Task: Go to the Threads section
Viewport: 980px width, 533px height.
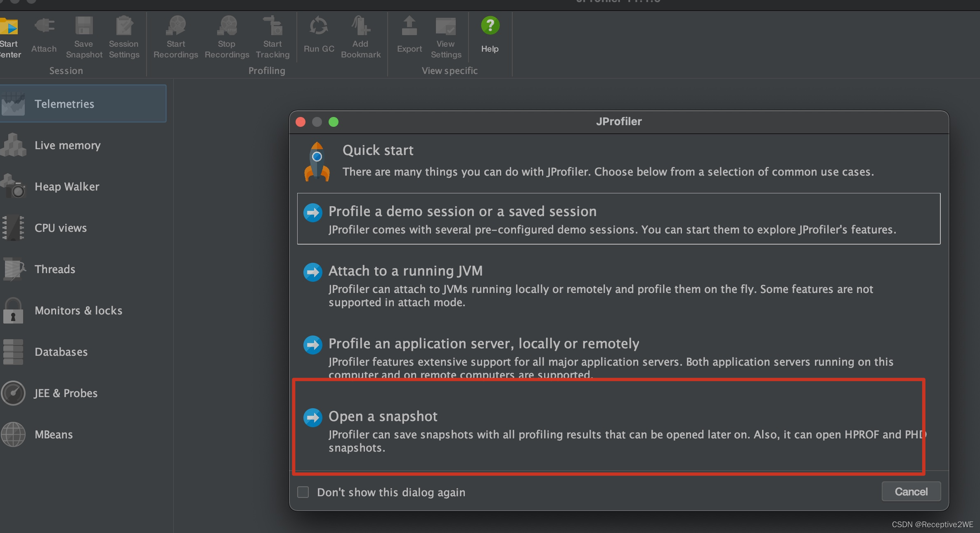Action: click(83, 269)
